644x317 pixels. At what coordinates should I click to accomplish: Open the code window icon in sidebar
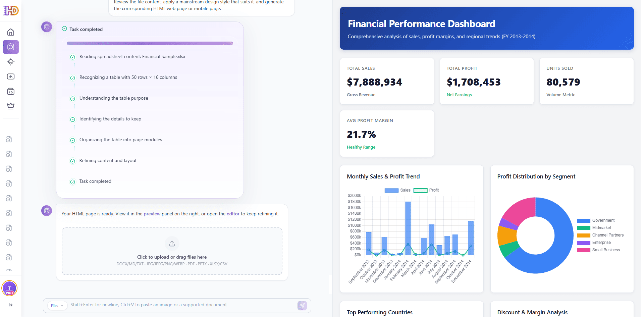click(x=11, y=91)
